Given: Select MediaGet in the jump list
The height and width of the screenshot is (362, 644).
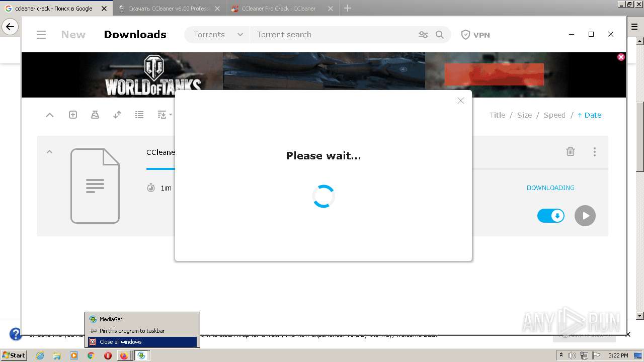Looking at the screenshot, I should point(142,319).
